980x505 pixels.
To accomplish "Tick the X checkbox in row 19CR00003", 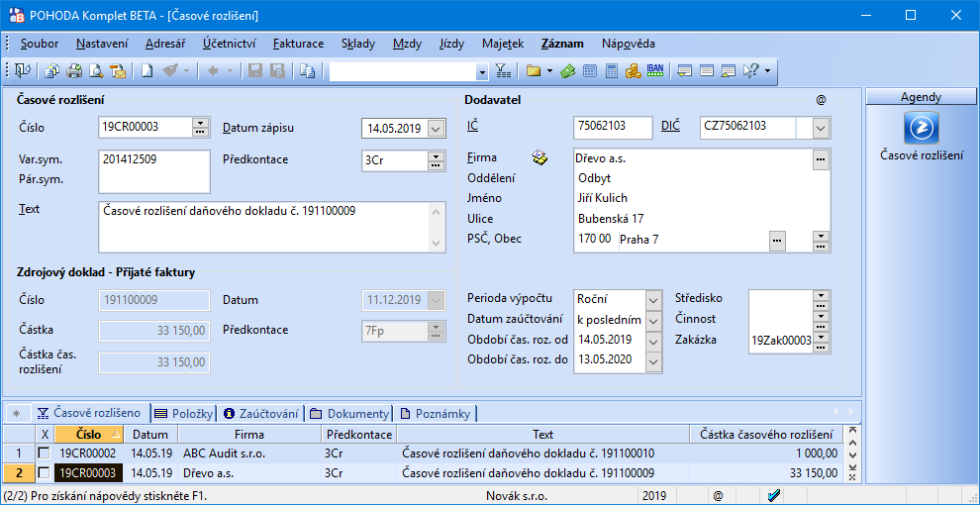I will [x=44, y=472].
